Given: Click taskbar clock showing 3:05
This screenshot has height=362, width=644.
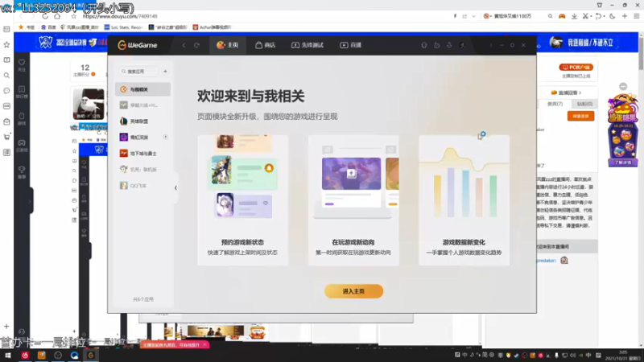Looking at the screenshot, I should tap(623, 356).
